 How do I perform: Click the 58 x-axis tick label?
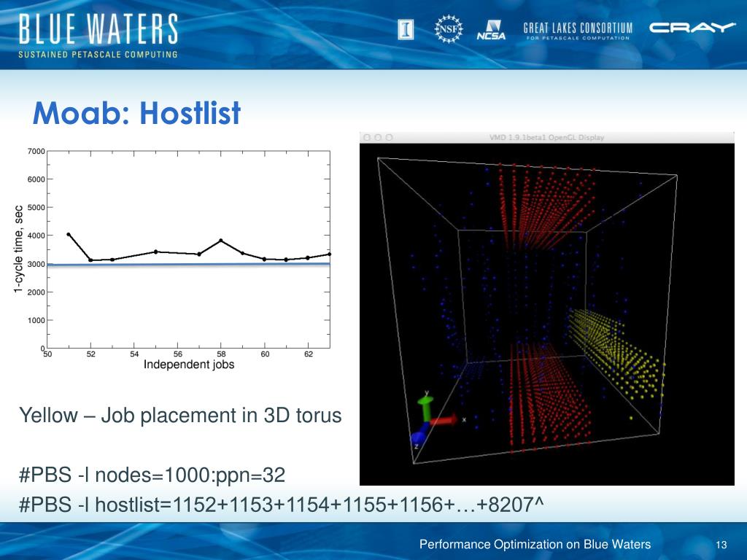point(221,354)
